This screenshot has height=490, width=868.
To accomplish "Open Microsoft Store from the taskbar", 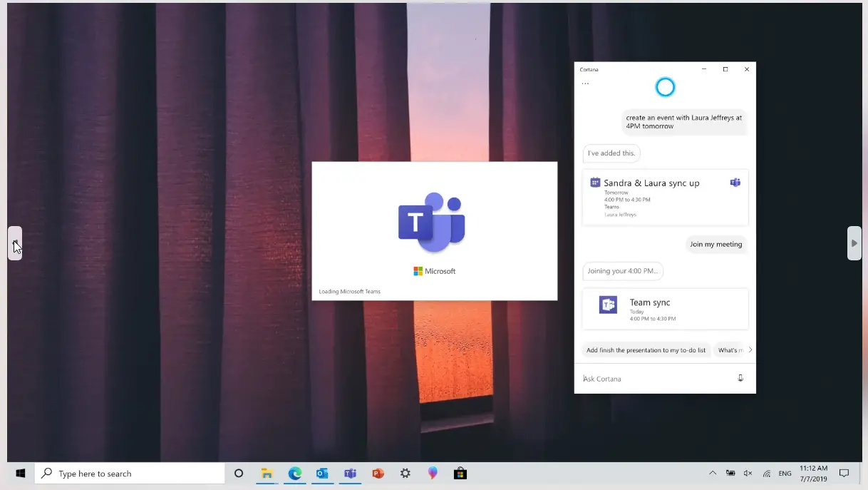I will [460, 473].
